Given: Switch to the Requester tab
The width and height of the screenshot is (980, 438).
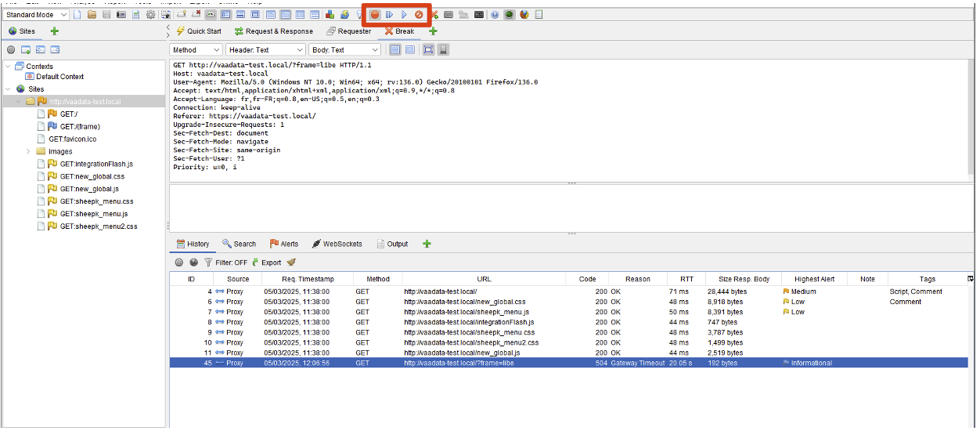Looking at the screenshot, I should coord(348,31).
